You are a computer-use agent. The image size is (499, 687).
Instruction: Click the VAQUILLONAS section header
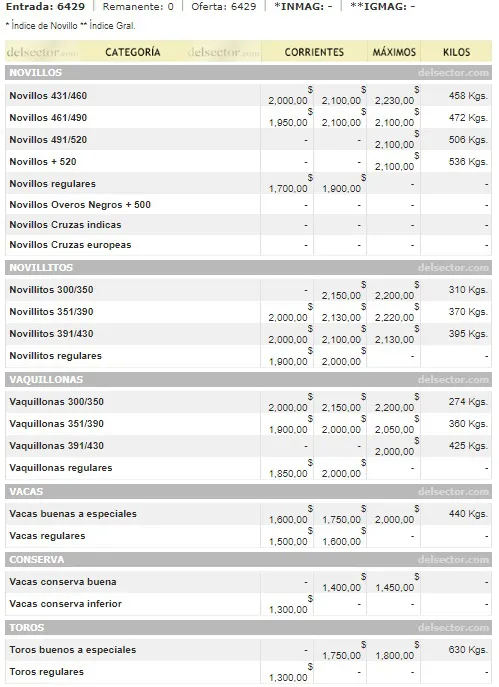click(x=248, y=379)
